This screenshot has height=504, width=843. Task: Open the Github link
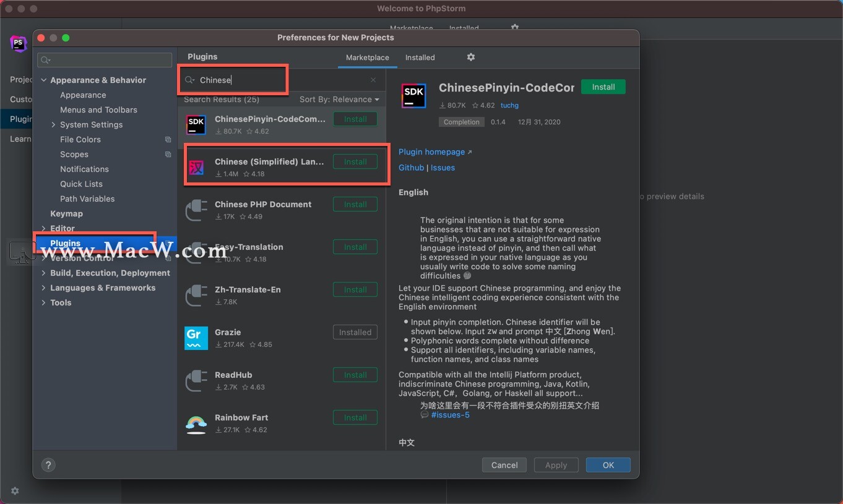point(411,168)
